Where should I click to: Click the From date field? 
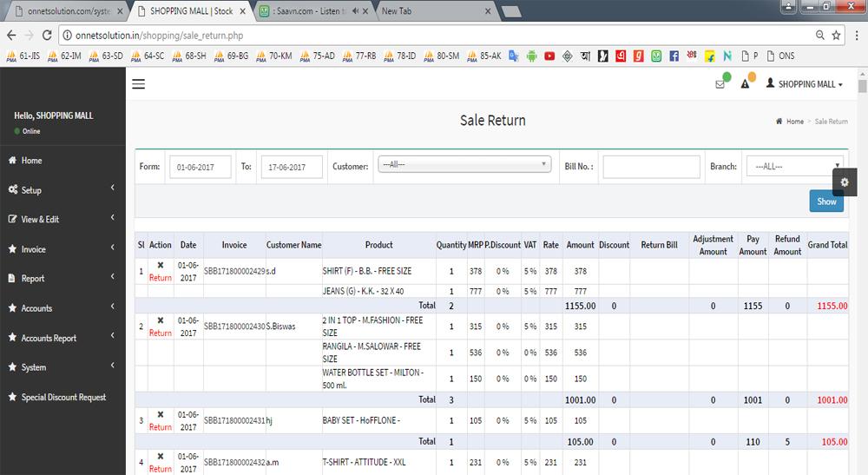point(201,168)
